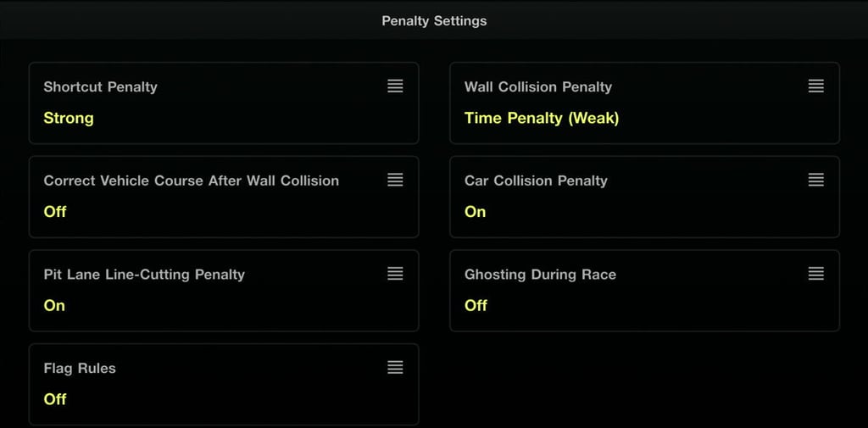Click the Pit Lane Line-Cutting Penalty list icon

pyautogui.click(x=395, y=274)
